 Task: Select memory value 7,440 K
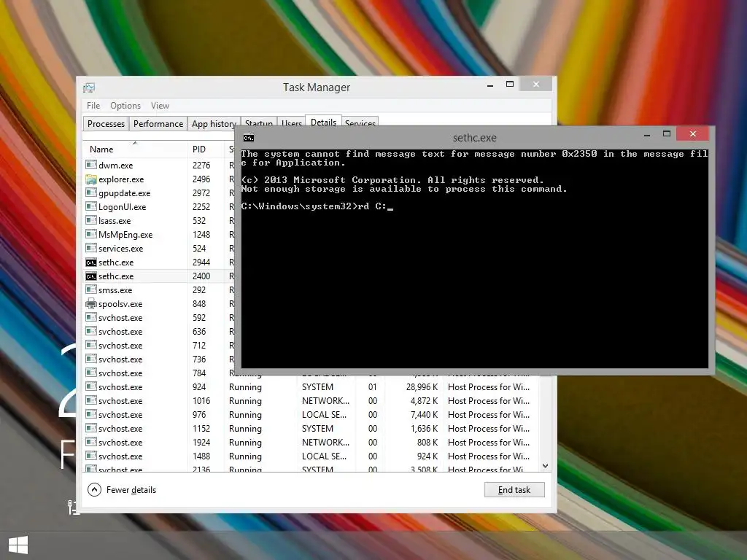424,414
